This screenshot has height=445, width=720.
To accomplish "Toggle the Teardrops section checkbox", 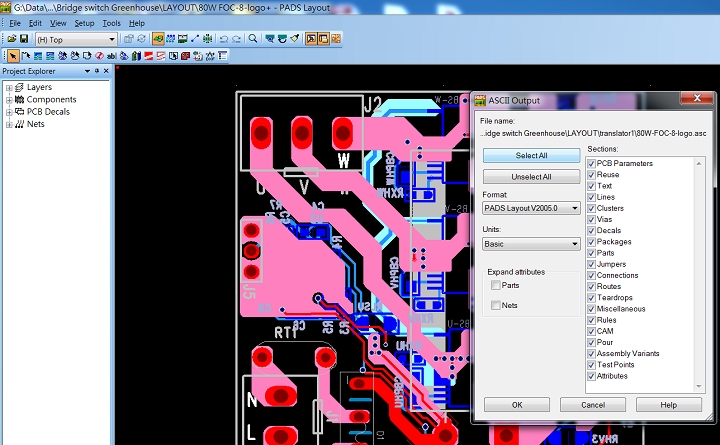I will pos(591,298).
